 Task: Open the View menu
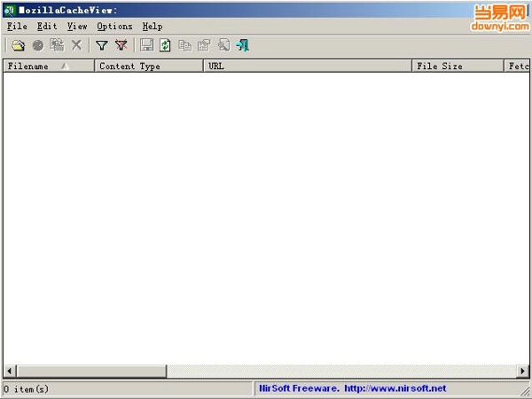77,27
